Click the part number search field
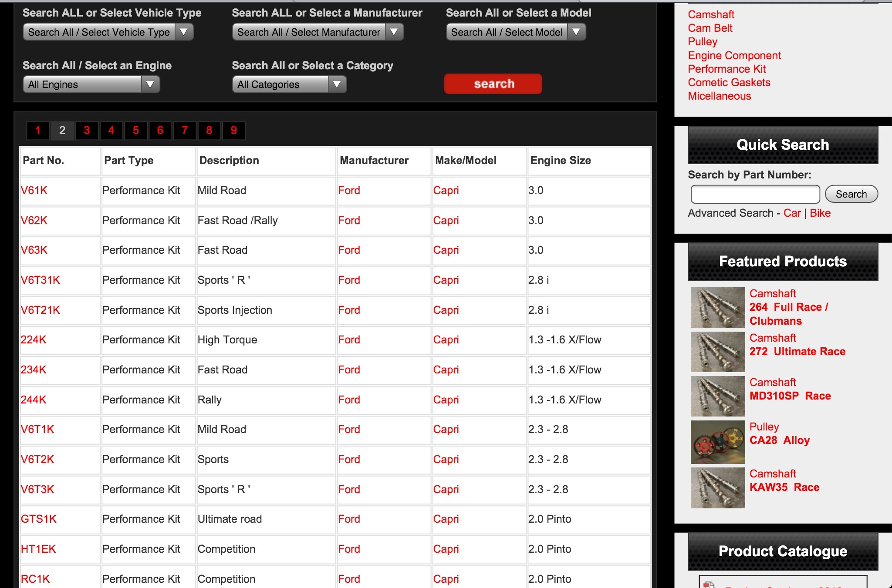The height and width of the screenshot is (588, 892). (x=755, y=194)
